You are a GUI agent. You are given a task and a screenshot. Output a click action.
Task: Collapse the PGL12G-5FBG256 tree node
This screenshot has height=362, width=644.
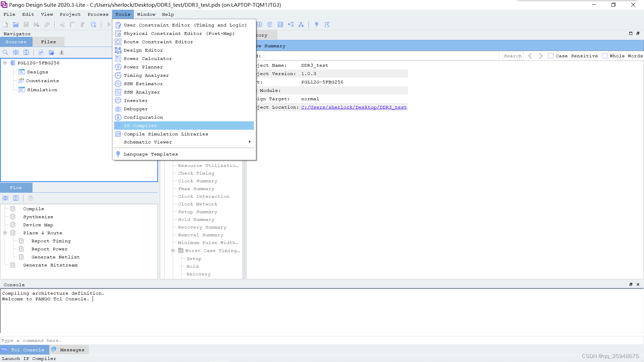[5, 63]
